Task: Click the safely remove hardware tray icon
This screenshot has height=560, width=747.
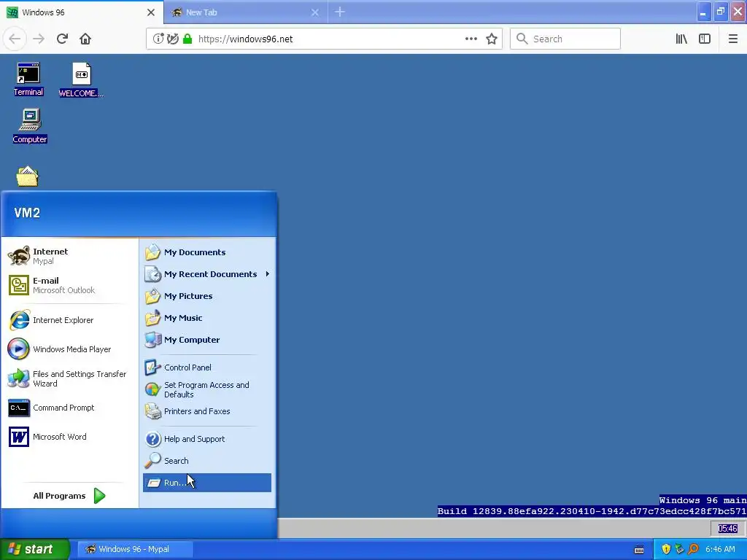Action: [679, 549]
